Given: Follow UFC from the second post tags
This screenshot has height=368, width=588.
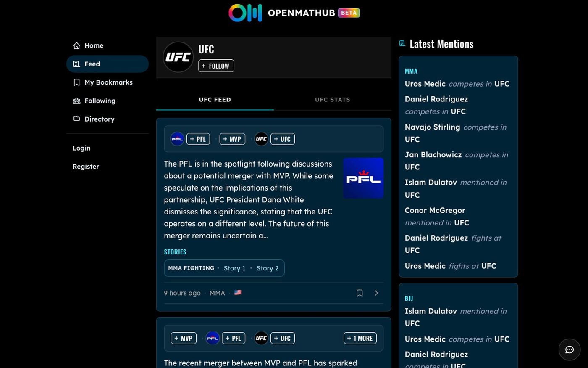Looking at the screenshot, I should [282, 338].
